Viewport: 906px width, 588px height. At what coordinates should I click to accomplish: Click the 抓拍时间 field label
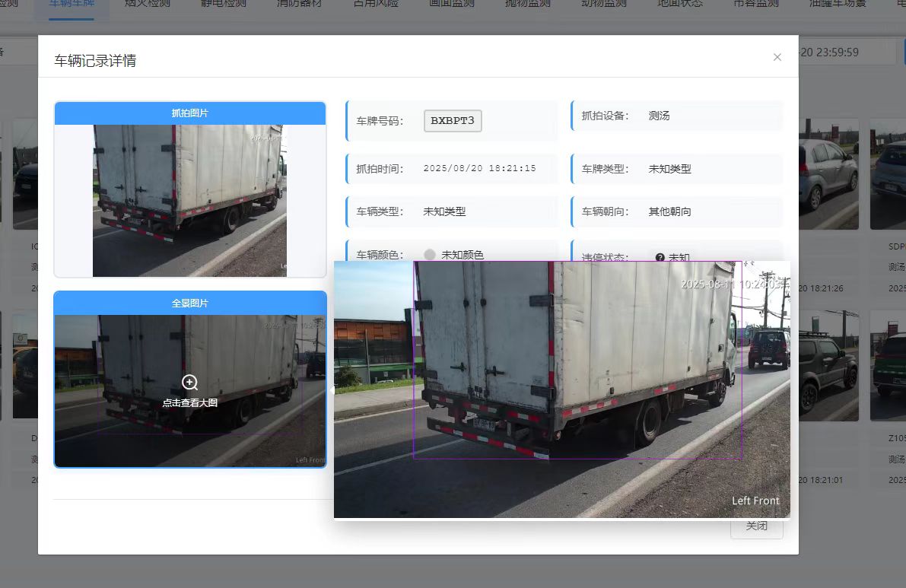click(x=380, y=169)
